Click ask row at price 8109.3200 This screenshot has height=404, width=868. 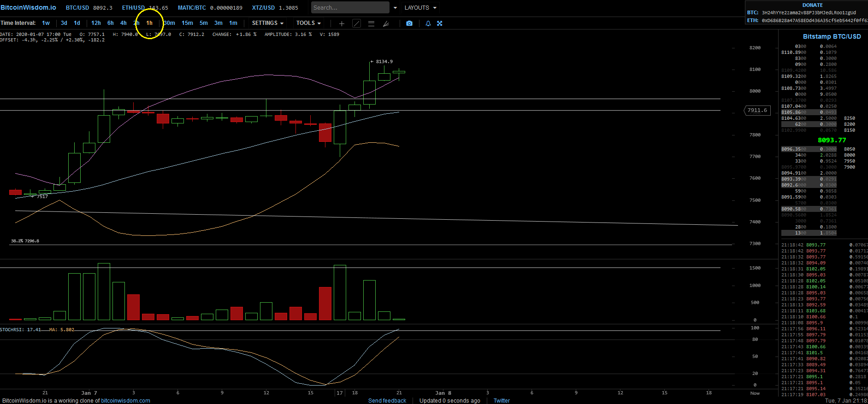click(x=809, y=76)
